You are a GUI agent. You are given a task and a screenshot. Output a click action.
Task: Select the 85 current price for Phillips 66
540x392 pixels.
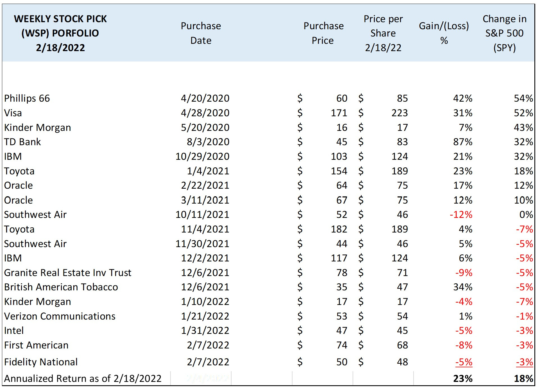tap(402, 98)
